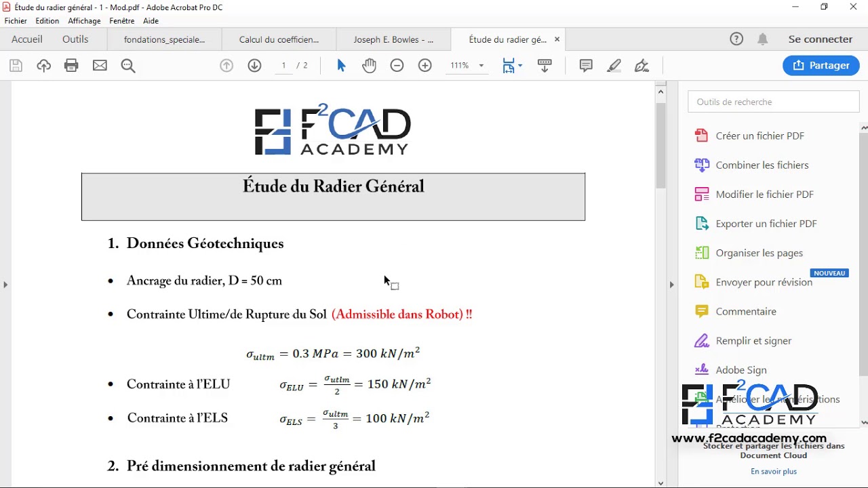Zoom in with the plus icon
The width and height of the screenshot is (868, 488).
[x=425, y=66]
